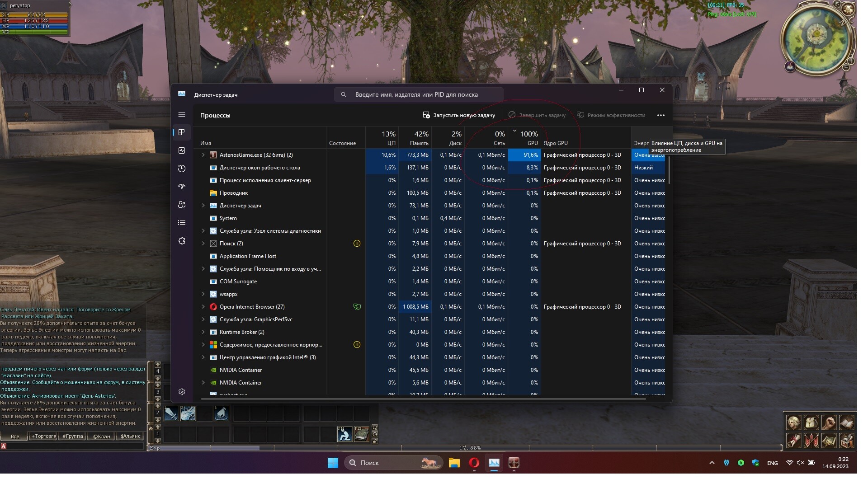Screen dimensions: 868x488
Task: Open File Explorer from the taskbar
Action: point(454,463)
